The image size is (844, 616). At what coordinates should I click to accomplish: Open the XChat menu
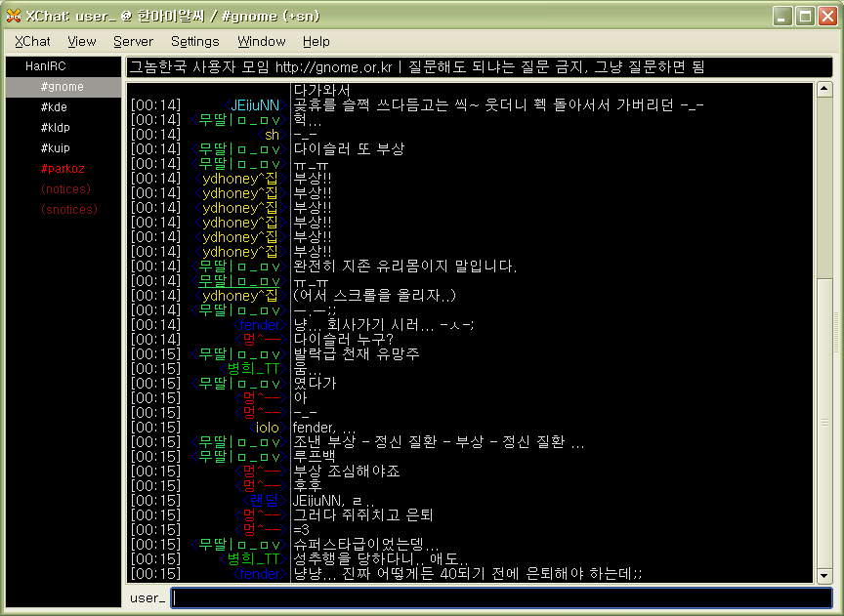coord(32,41)
